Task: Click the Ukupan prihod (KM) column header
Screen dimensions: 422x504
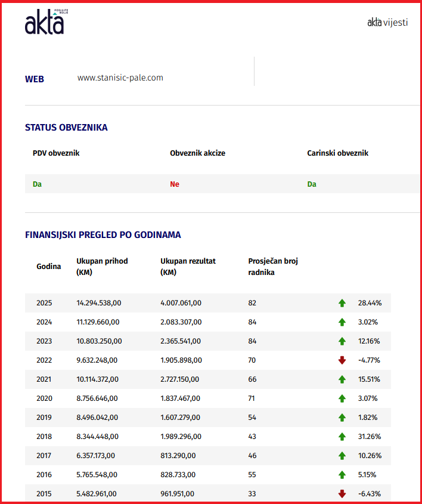Action: (102, 267)
